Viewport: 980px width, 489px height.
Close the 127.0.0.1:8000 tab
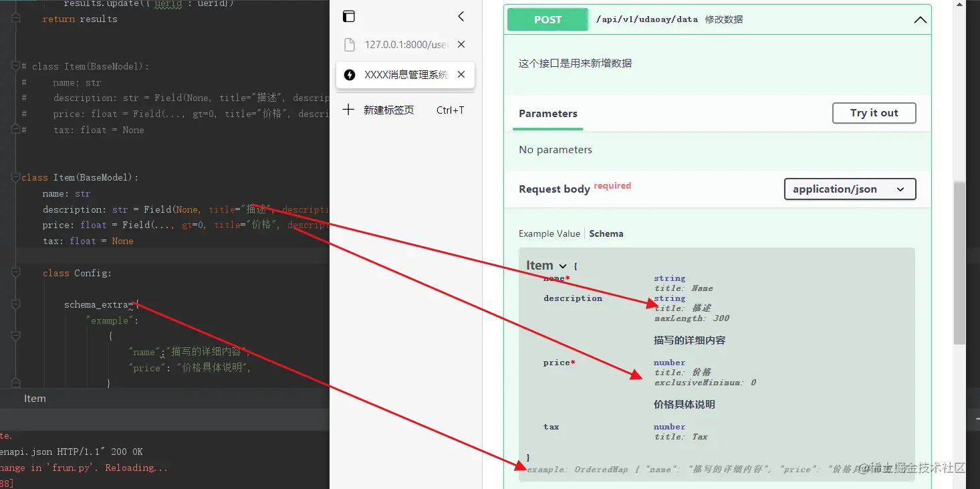(x=461, y=45)
